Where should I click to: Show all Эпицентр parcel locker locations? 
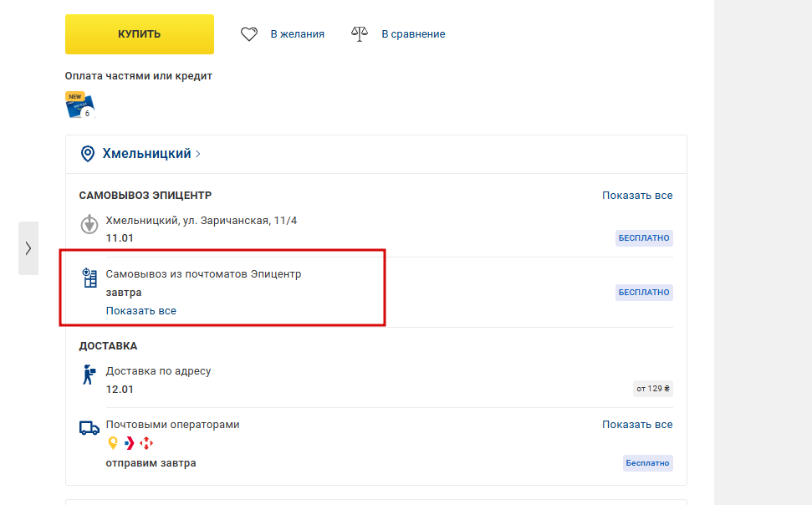tap(140, 310)
